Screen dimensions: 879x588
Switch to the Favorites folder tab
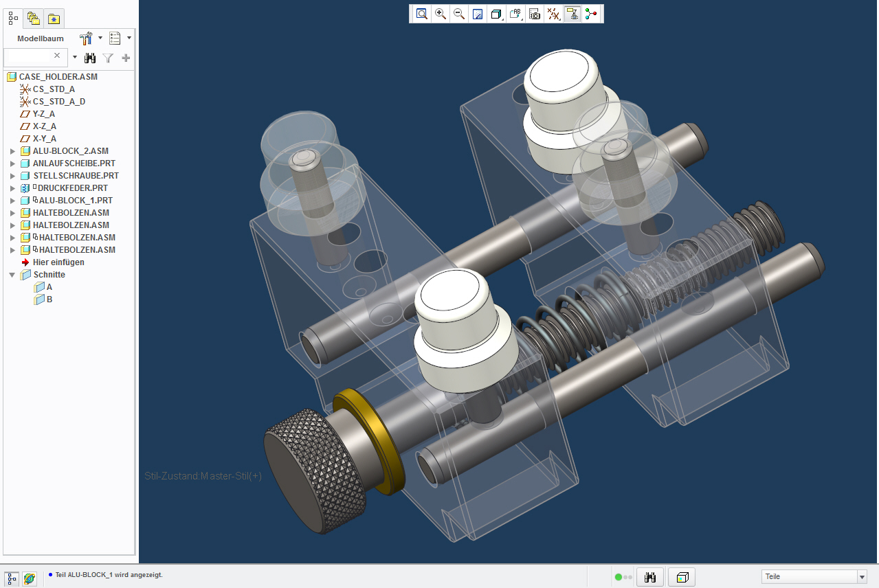54,19
